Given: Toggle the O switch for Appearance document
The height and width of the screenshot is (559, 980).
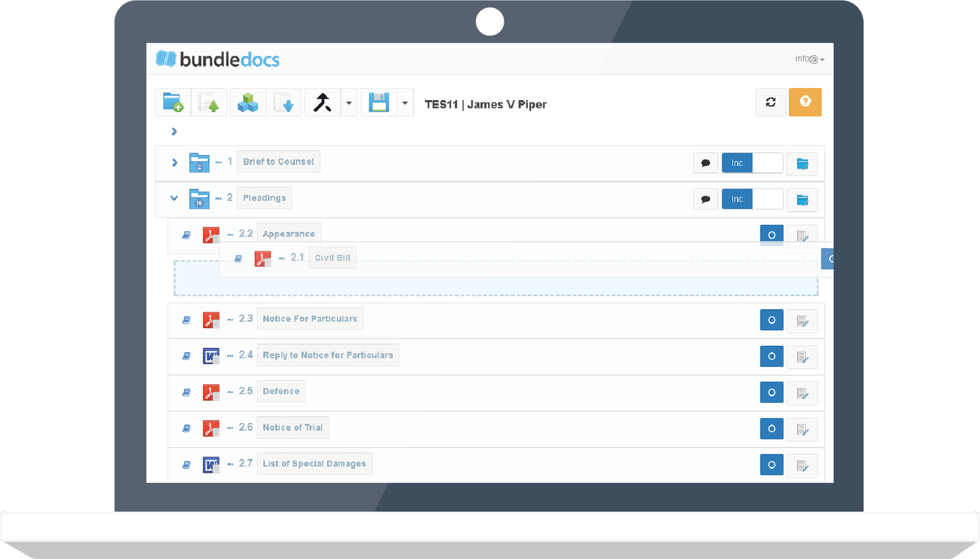Looking at the screenshot, I should coord(772,235).
